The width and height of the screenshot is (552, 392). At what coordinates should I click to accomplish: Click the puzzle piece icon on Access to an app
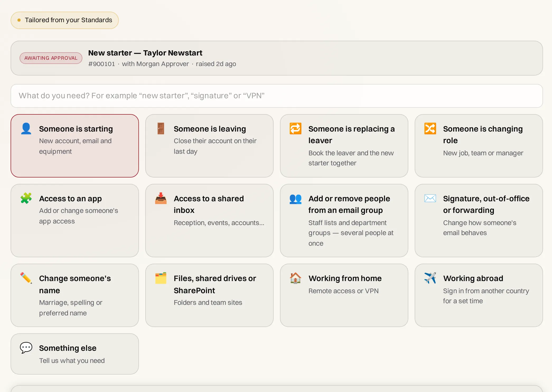[x=26, y=198]
